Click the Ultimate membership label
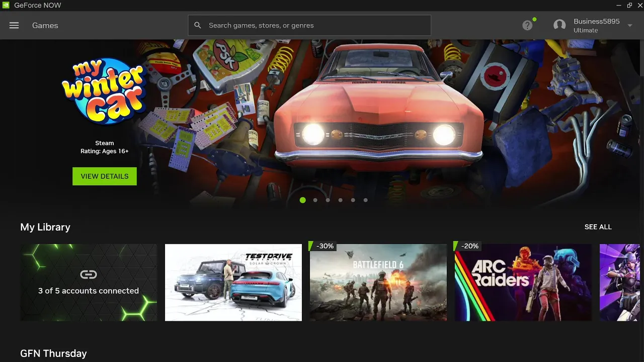 pyautogui.click(x=586, y=30)
